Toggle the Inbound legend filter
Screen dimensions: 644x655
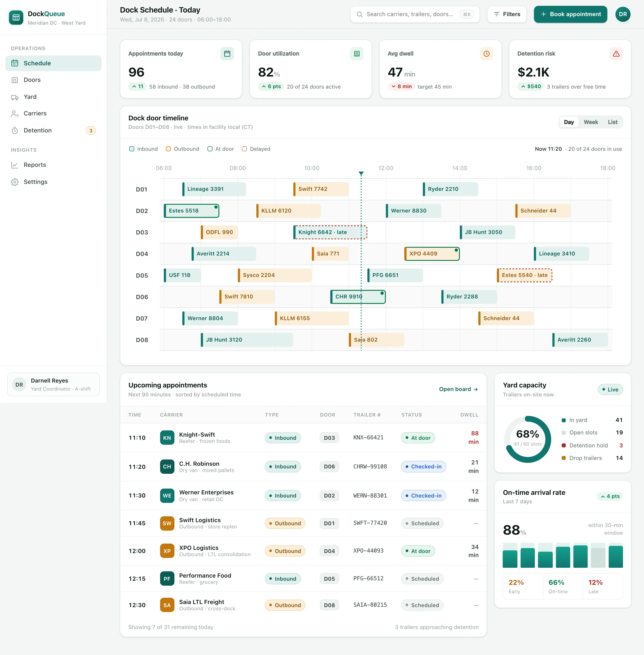(143, 149)
